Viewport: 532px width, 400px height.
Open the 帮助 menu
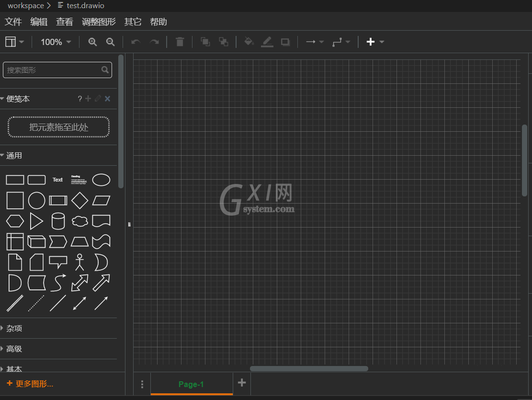(x=158, y=22)
